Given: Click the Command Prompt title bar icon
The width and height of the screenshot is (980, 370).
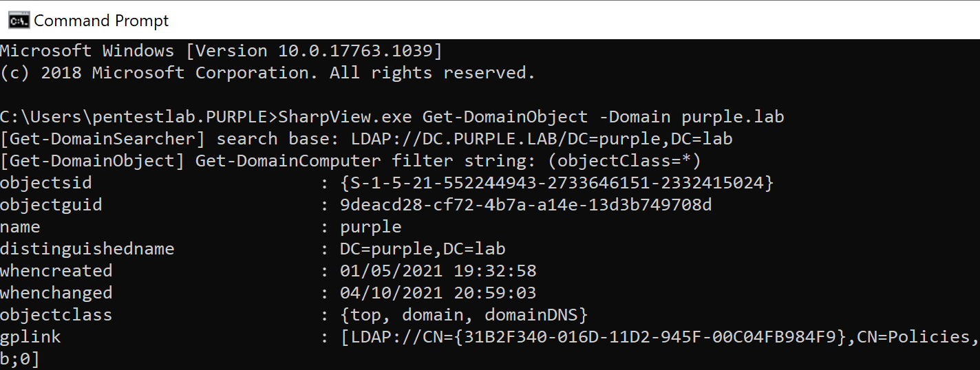Looking at the screenshot, I should click(19, 21).
